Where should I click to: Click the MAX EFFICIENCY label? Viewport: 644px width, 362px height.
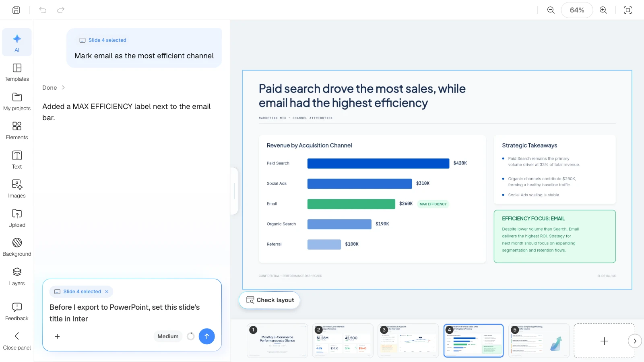(x=433, y=204)
